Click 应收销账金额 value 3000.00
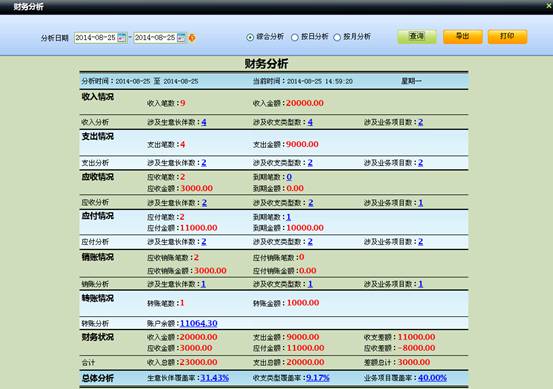This screenshot has height=389, width=553. tap(210, 271)
